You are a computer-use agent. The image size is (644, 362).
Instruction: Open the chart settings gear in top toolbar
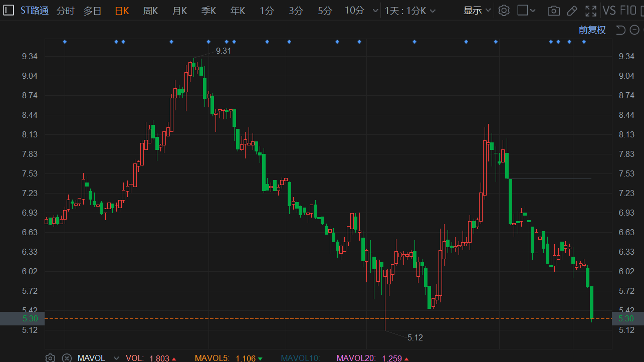504,11
